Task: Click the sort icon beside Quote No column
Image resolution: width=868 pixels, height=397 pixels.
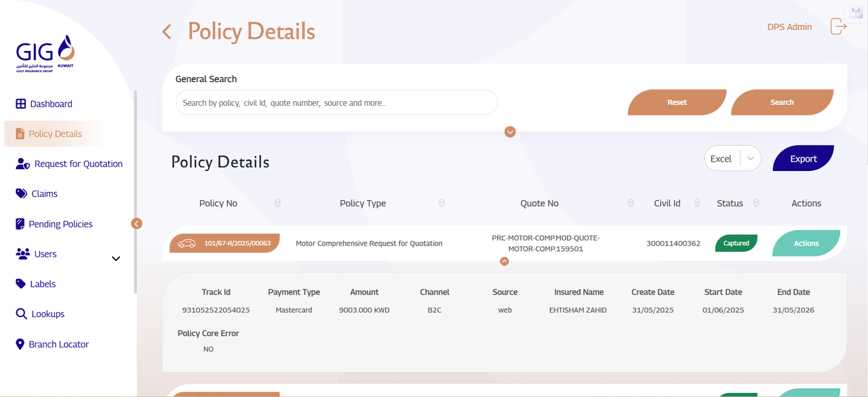Action: (631, 203)
